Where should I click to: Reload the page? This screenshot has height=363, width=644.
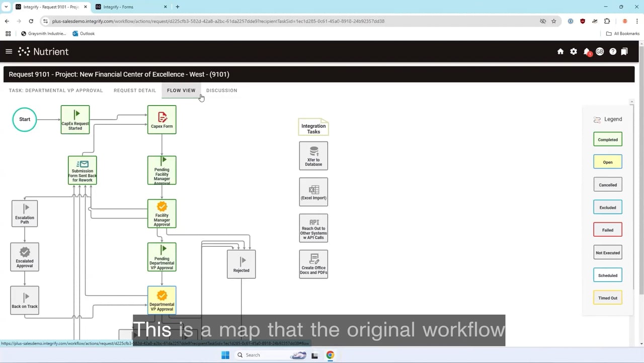pyautogui.click(x=31, y=21)
